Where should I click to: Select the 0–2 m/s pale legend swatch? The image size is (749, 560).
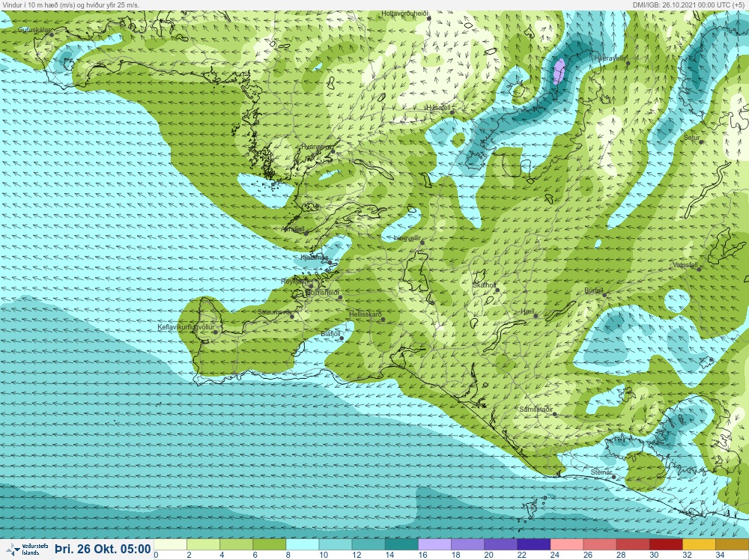click(170, 545)
